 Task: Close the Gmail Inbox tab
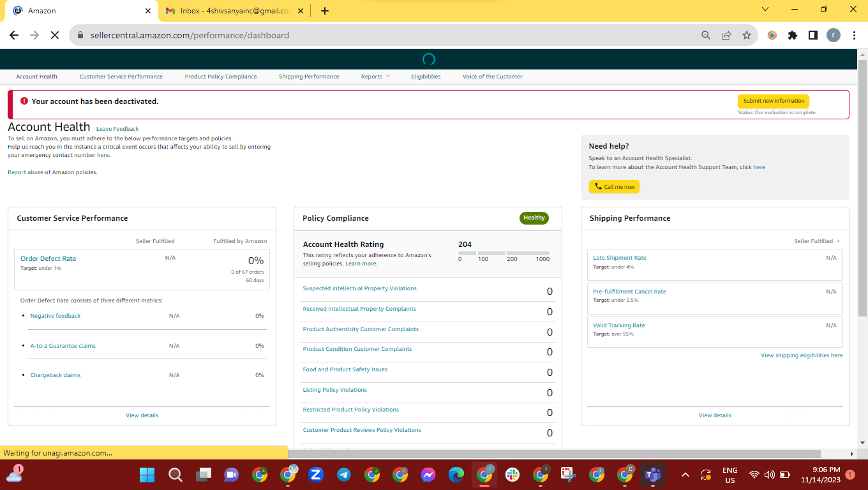click(x=299, y=11)
